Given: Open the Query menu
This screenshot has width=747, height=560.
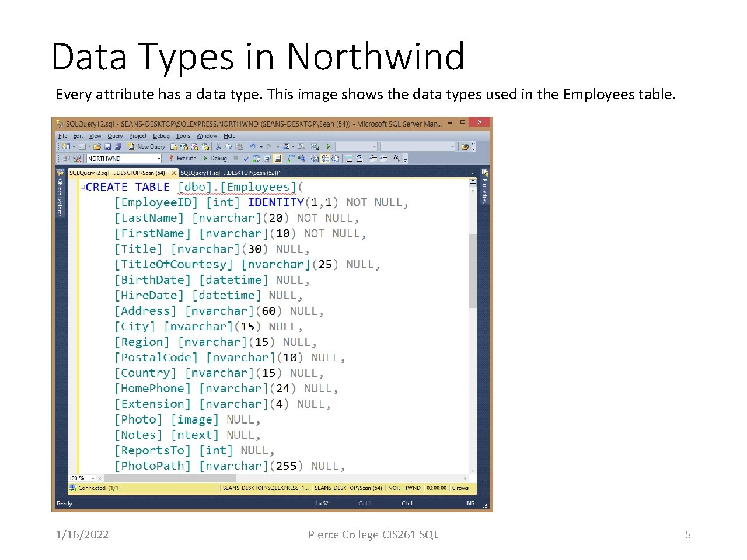Looking at the screenshot, I should (x=115, y=136).
